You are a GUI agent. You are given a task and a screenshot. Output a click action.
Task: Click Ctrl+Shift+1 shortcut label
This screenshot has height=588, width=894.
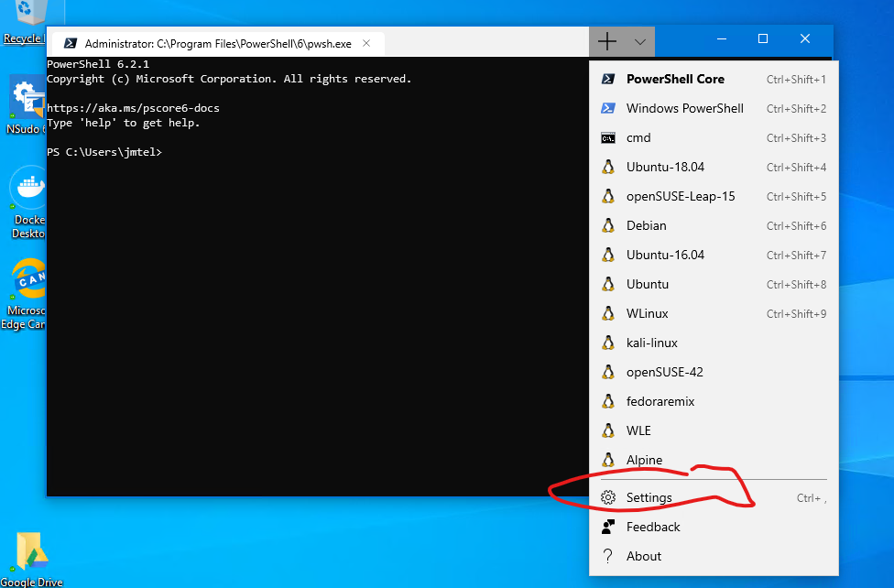click(x=796, y=80)
